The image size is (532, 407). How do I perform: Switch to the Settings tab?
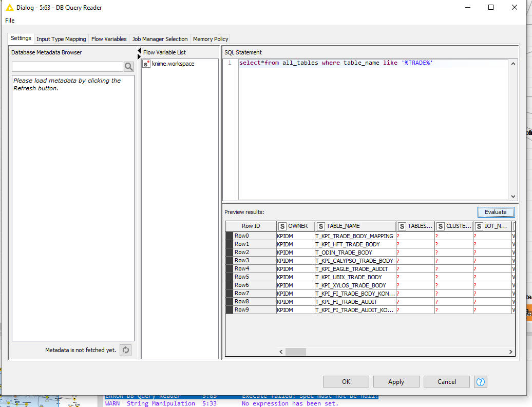click(x=21, y=38)
